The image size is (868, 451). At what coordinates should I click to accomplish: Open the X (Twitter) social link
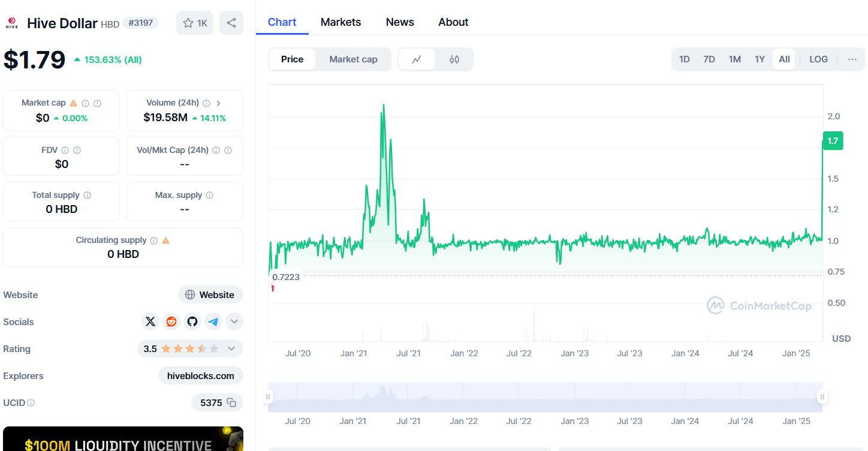[x=150, y=321]
